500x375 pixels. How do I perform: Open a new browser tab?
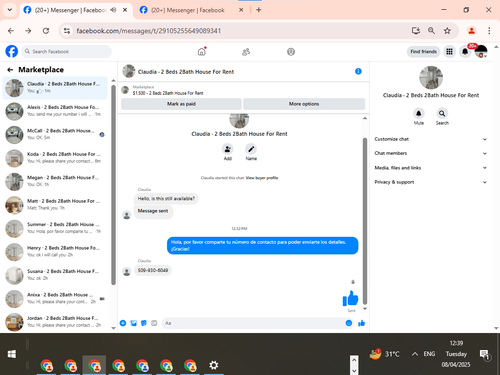point(259,10)
